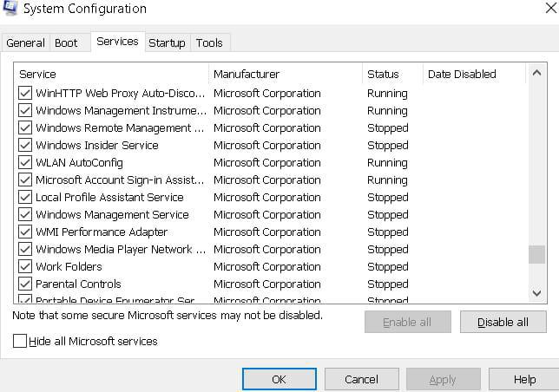Viewport: 559px width, 392px height.
Task: Untick WMI Performance Adapter checkbox
Action: tap(25, 232)
